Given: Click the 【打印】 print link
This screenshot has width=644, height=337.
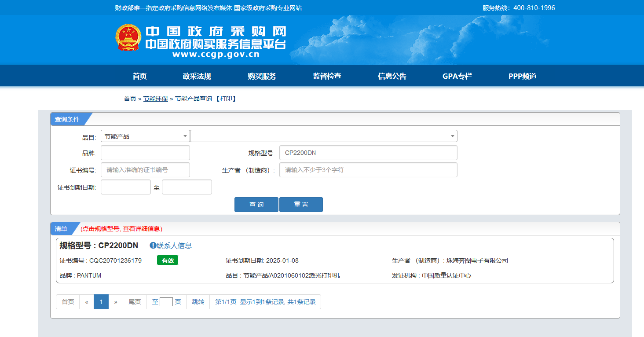Looking at the screenshot, I should pos(226,99).
